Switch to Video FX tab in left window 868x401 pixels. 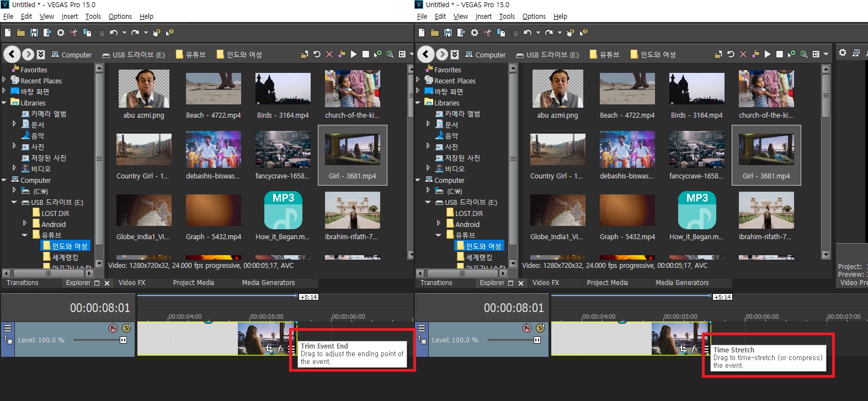pos(132,283)
